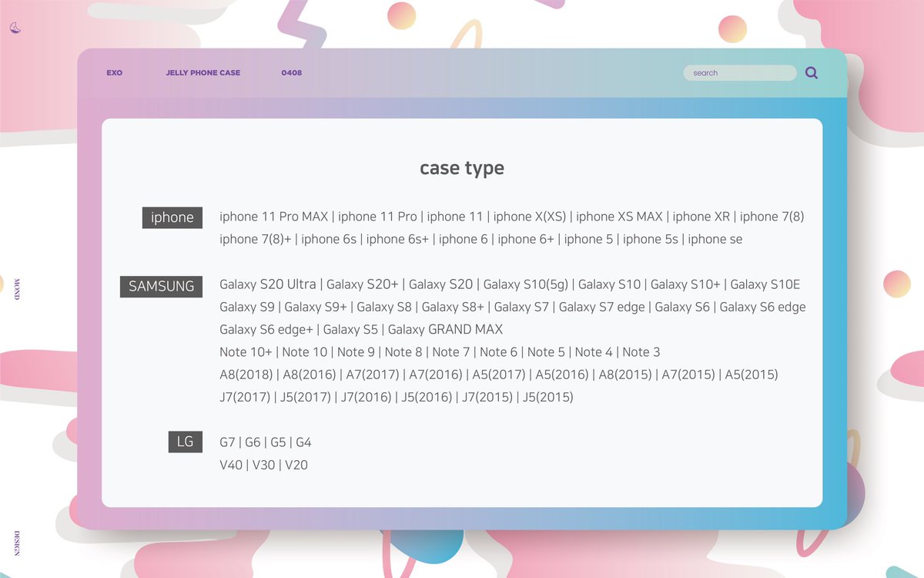Select 'Note 6' text

click(499, 352)
